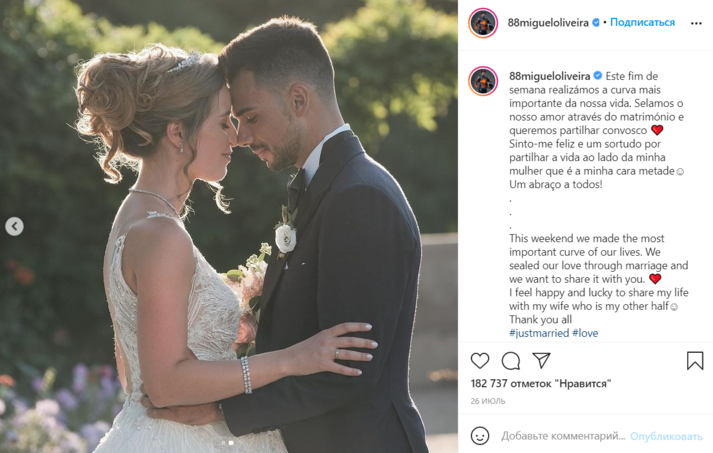
Task: Like the post with the heart icon
Action: pyautogui.click(x=480, y=361)
